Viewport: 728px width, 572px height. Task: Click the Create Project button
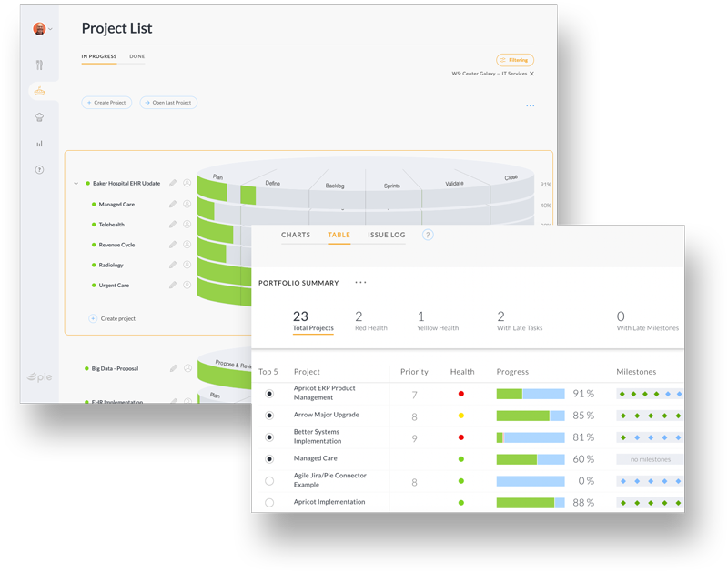[106, 103]
